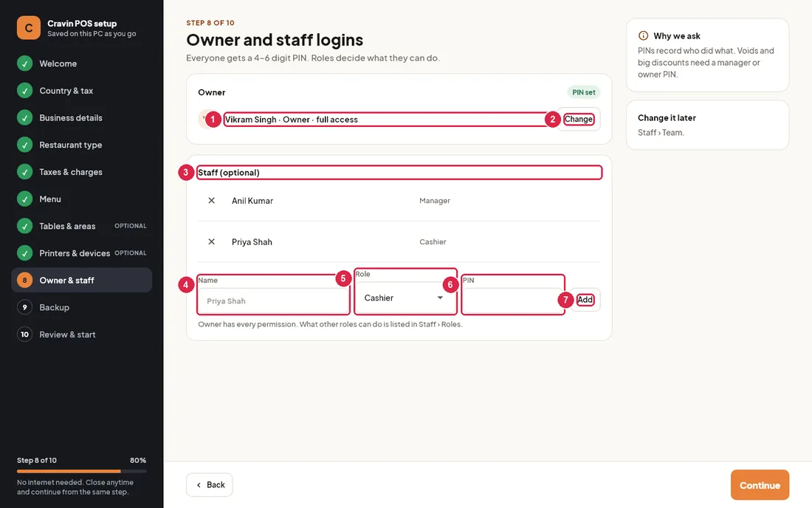Click Change to edit owner PIN
The image size is (812, 508).
pyautogui.click(x=579, y=119)
